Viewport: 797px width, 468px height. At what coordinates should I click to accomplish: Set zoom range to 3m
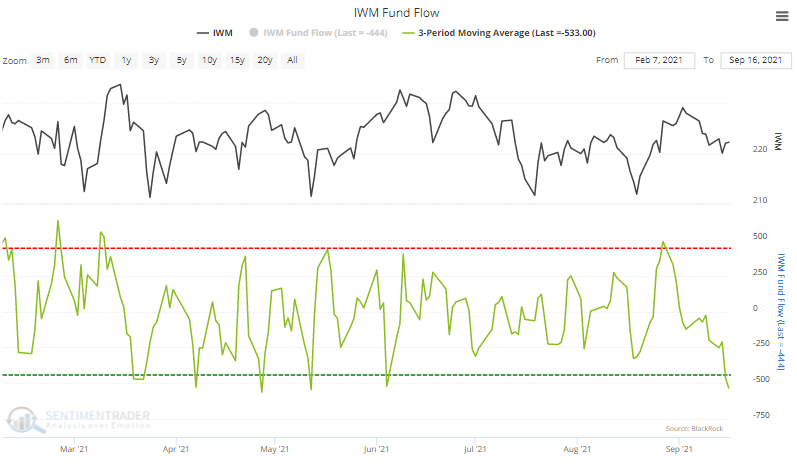[x=44, y=61]
